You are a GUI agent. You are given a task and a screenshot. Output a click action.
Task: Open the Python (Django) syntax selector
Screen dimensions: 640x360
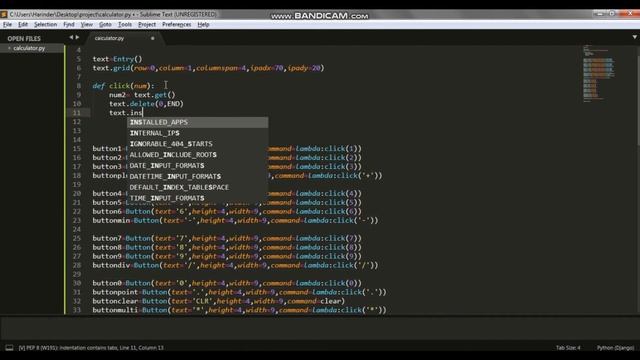pyautogui.click(x=616, y=348)
